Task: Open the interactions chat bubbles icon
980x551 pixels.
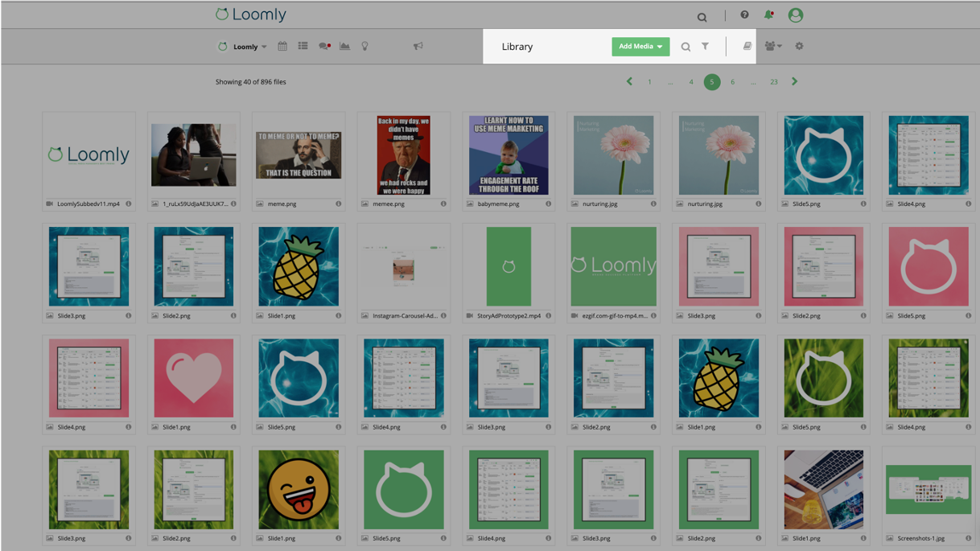Action: coord(324,47)
